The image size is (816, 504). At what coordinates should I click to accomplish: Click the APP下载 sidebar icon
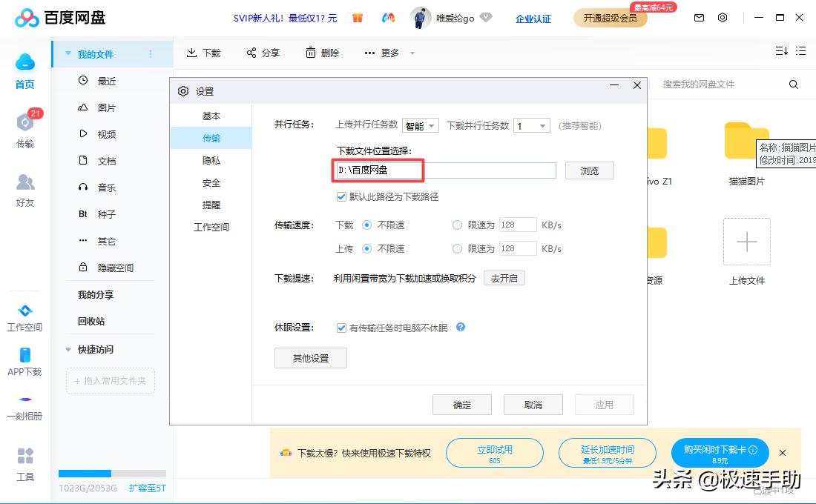click(x=24, y=363)
